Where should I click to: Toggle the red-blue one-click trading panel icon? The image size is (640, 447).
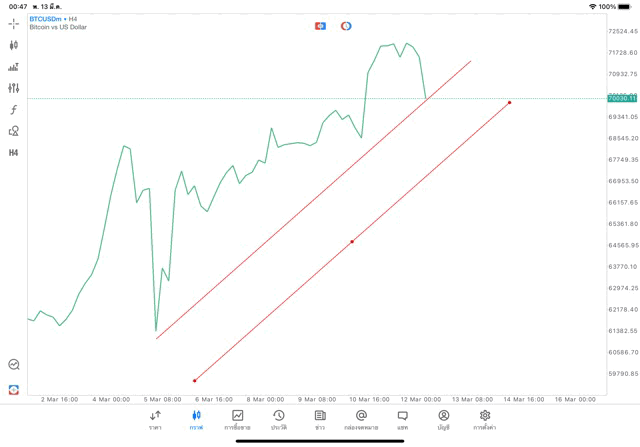click(x=320, y=26)
